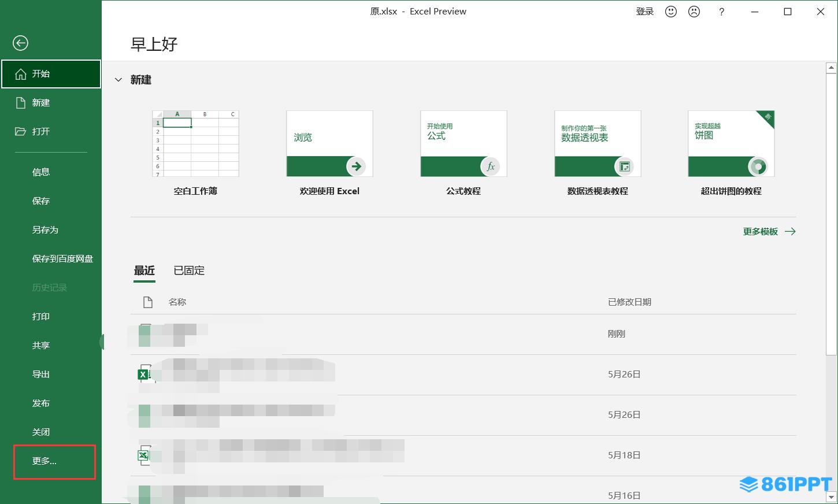Open help with the question mark
The image size is (838, 504).
(x=721, y=12)
